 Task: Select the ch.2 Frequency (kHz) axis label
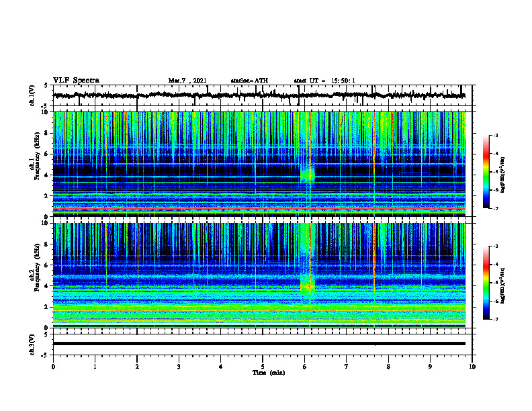pos(35,267)
